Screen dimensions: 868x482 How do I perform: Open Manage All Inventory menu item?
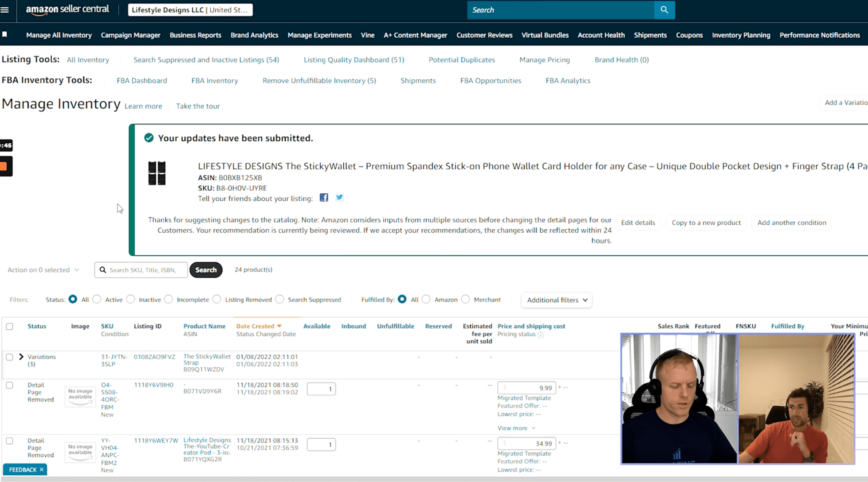59,35
